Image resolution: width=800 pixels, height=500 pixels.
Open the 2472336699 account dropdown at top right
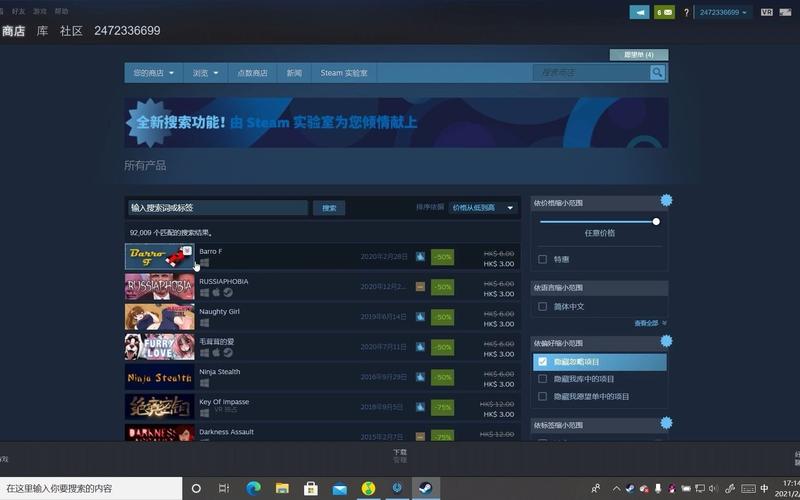722,12
